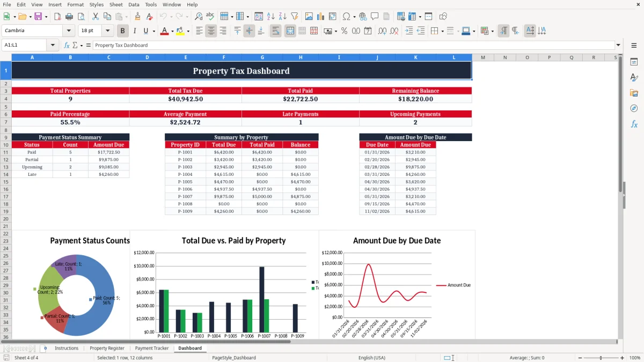Image resolution: width=644 pixels, height=362 pixels.
Task: Click the formula input line
Action: pyautogui.click(x=353, y=46)
